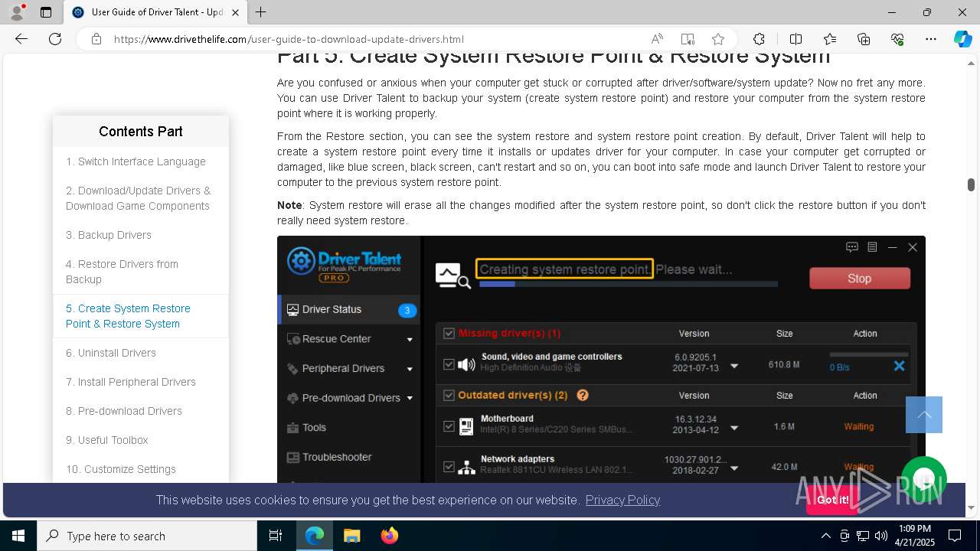
Task: Go to 10. Customize Settings section
Action: 121,469
